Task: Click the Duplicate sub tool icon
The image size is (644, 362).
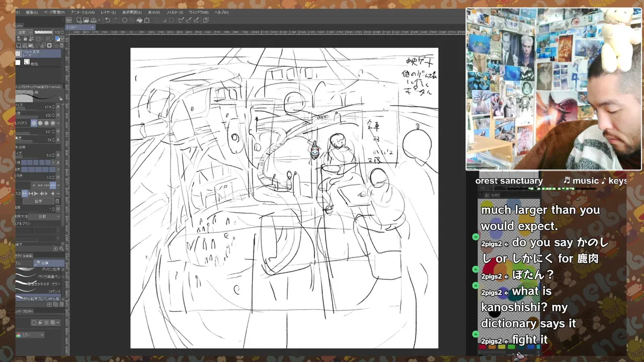Action: click(x=55, y=304)
